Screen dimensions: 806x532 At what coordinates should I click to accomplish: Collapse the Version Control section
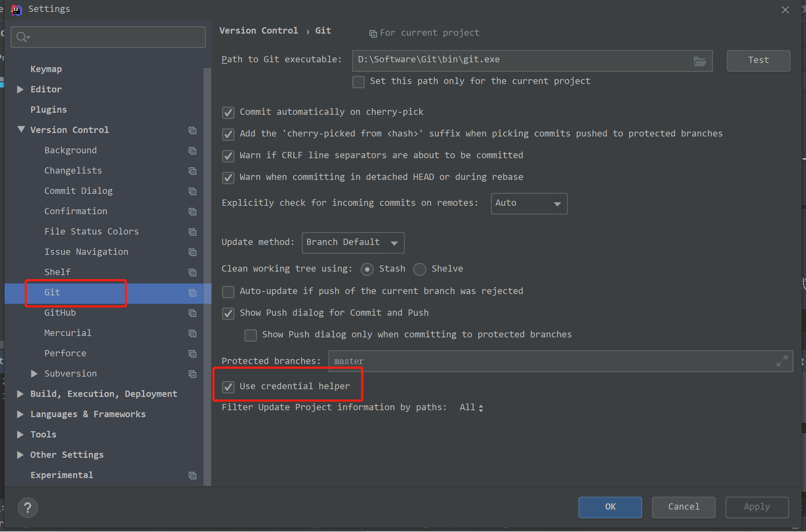click(x=21, y=129)
